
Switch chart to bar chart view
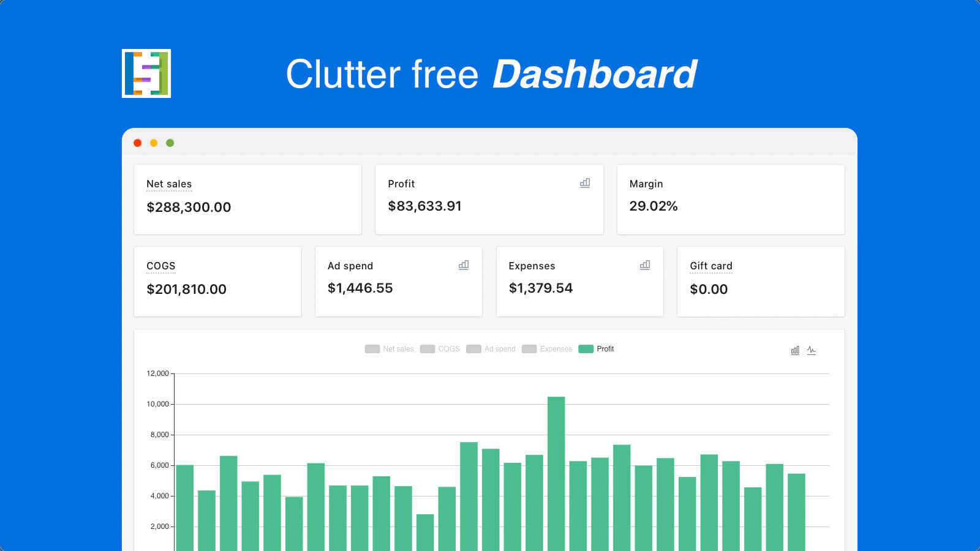794,350
